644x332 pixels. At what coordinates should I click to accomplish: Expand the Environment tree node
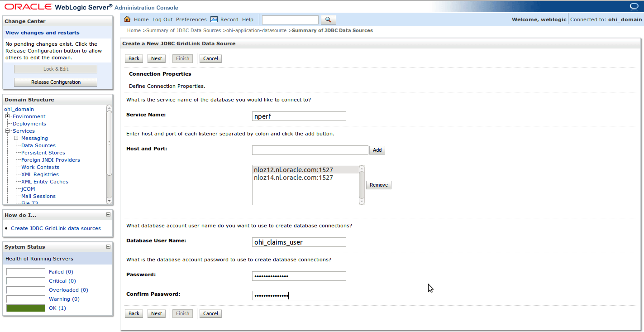[x=8, y=116]
